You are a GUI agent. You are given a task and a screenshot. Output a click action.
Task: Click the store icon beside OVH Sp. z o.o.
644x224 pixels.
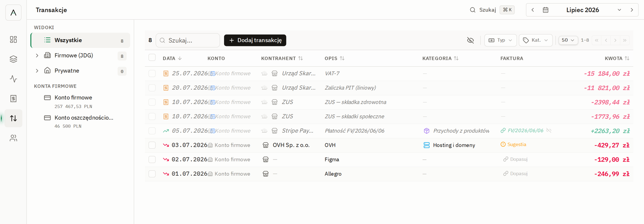266,145
